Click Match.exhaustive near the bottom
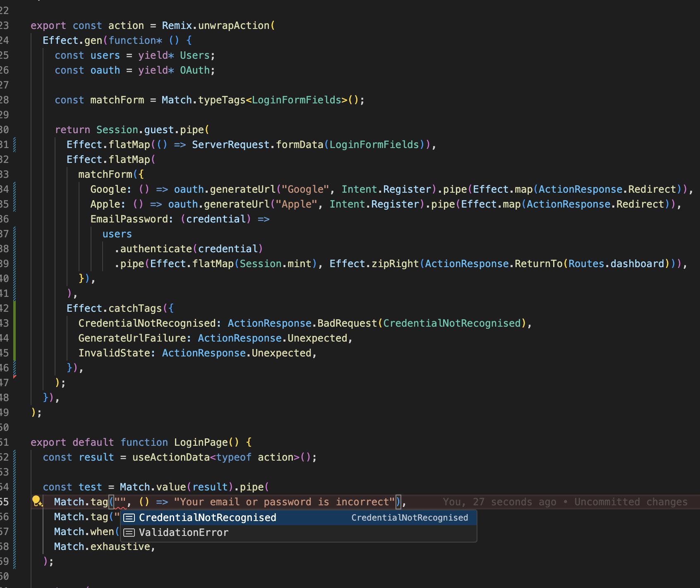This screenshot has width=700, height=588. coord(104,546)
